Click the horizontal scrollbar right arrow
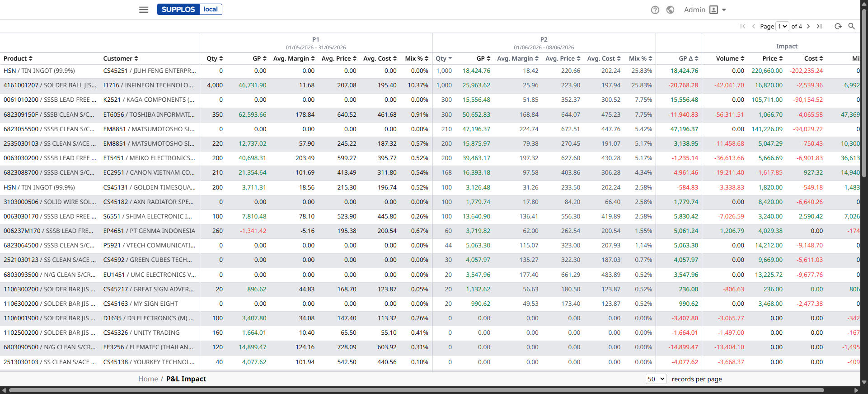 pyautogui.click(x=856, y=390)
